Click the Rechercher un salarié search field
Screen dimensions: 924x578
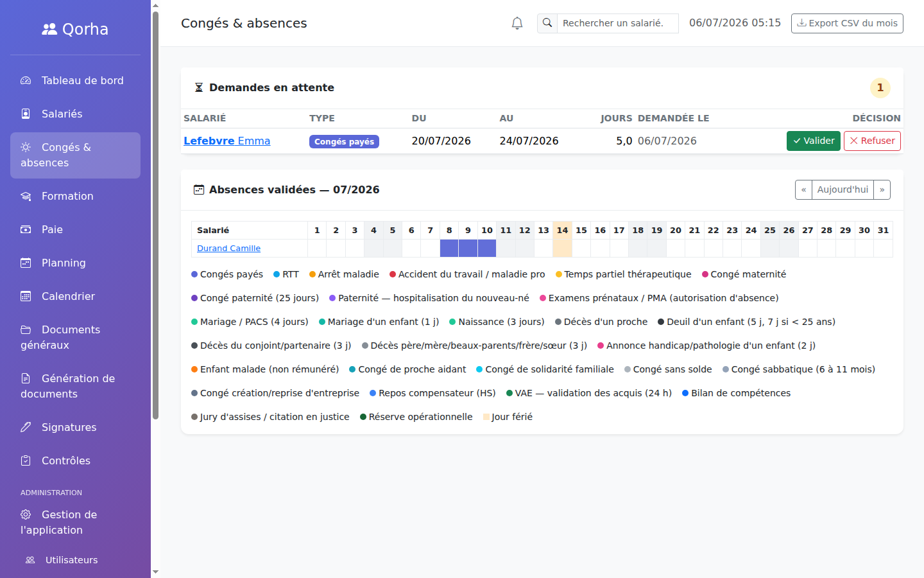coord(617,23)
